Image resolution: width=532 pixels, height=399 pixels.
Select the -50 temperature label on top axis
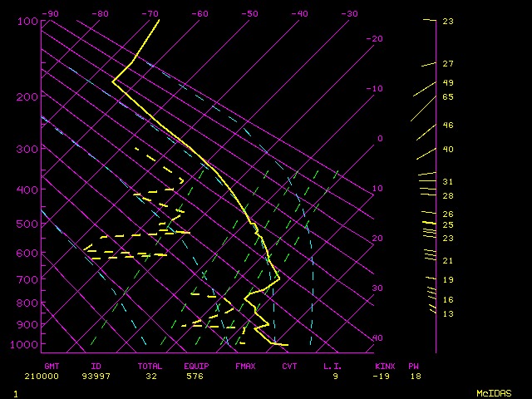[249, 13]
